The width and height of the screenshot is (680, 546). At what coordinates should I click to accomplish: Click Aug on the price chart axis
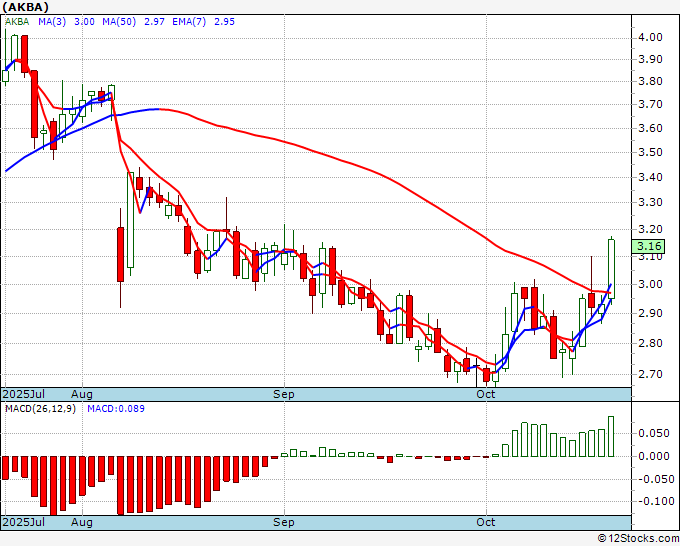(x=82, y=394)
